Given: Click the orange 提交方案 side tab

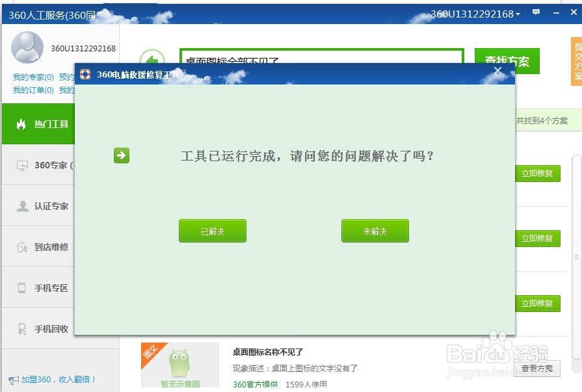Looking at the screenshot, I should (576, 61).
